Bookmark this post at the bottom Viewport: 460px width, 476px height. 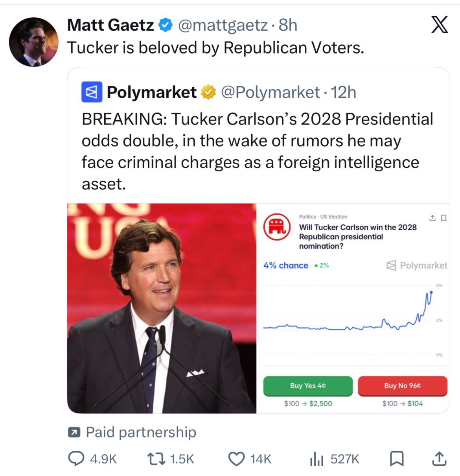tap(396, 459)
